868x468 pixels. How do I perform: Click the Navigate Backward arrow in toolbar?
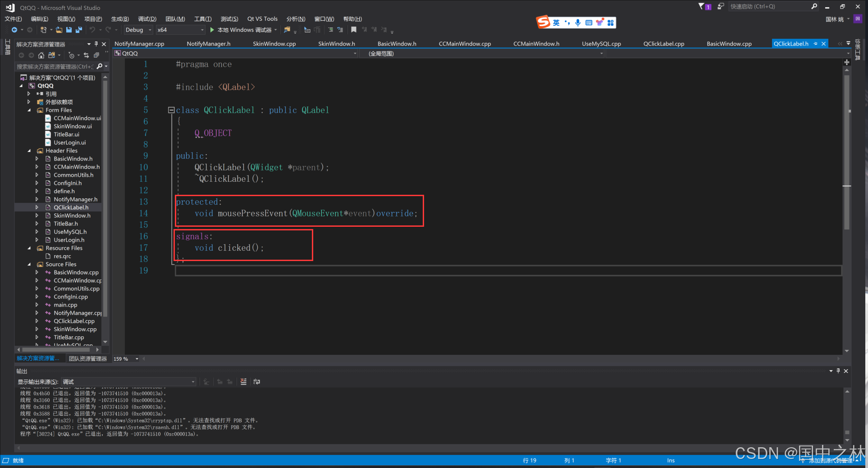[x=14, y=30]
